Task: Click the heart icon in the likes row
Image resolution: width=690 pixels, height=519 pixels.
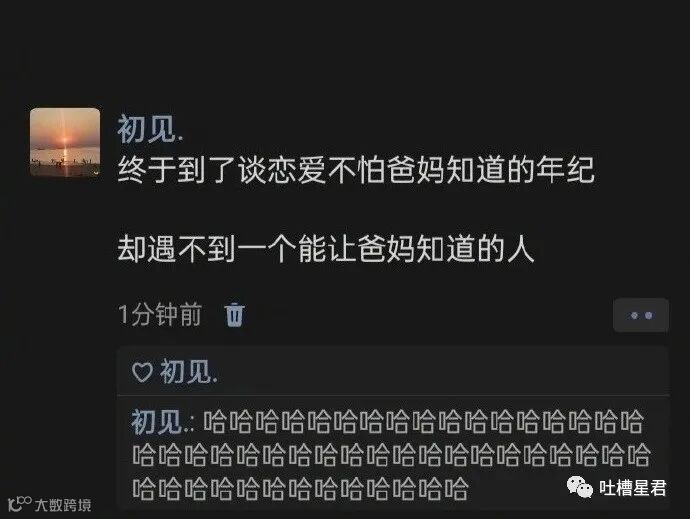Action: coord(142,372)
